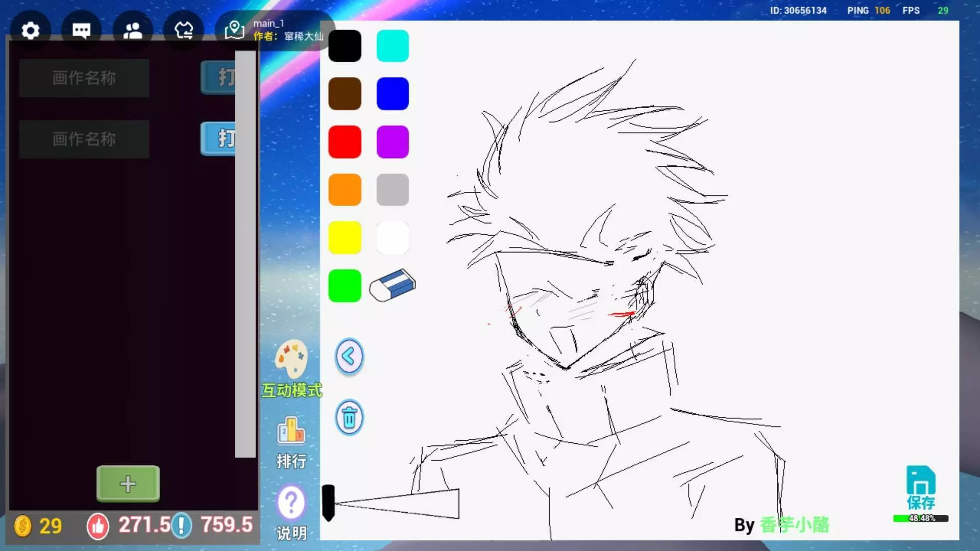Image resolution: width=980 pixels, height=551 pixels.
Task: Pick the cyan color swatch
Action: click(x=393, y=46)
